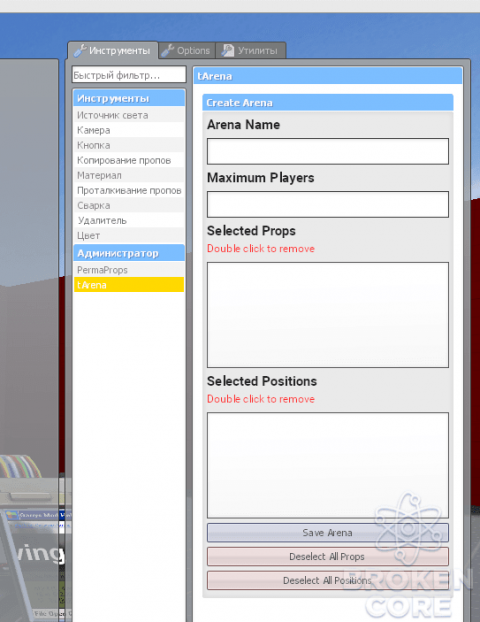Screen dimensions: 480x622
Task: Click inside the Selected Positions list
Action: [x=328, y=465]
